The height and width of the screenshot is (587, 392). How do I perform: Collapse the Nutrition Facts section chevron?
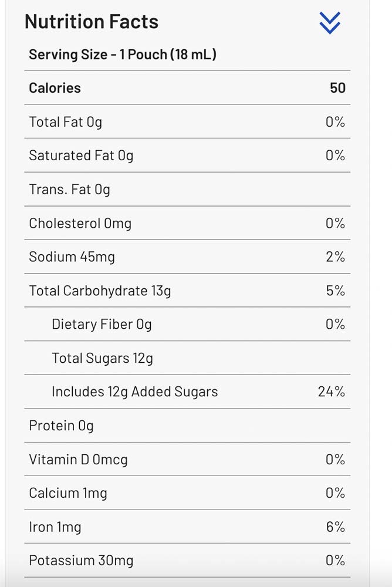tap(330, 23)
